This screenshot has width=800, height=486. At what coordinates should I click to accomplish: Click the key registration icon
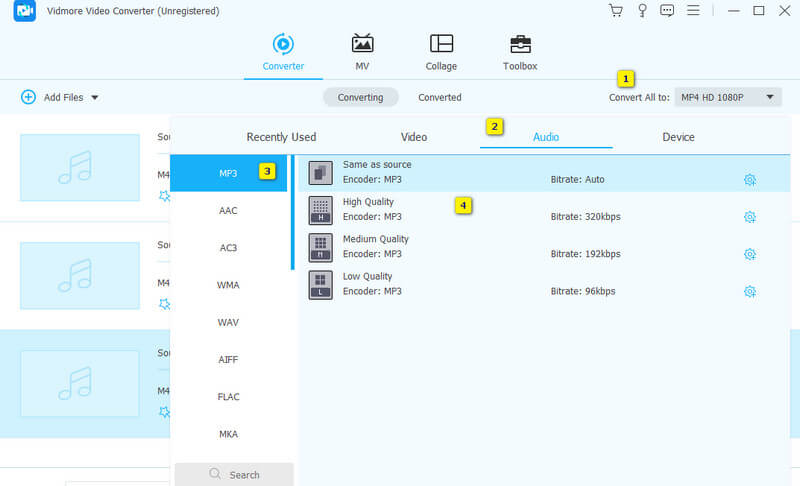point(642,11)
